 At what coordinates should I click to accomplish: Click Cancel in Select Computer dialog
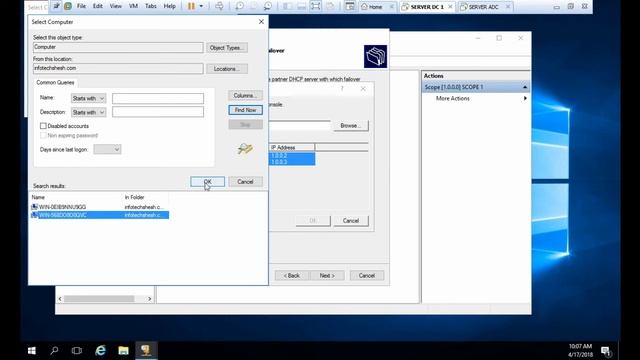(x=245, y=182)
